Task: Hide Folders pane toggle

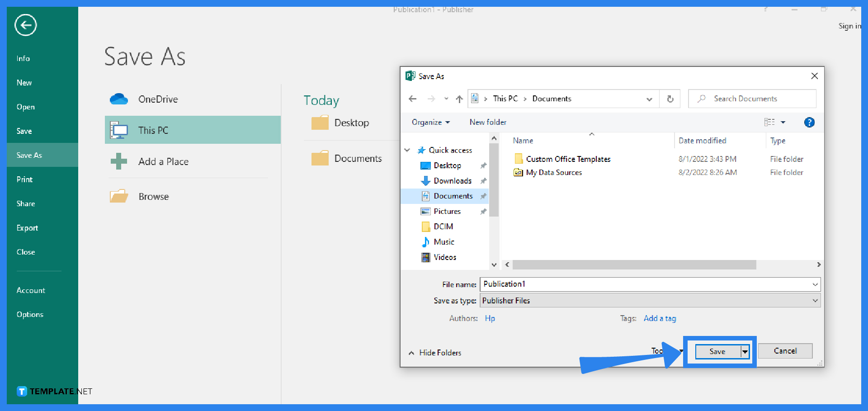Action: pyautogui.click(x=435, y=353)
